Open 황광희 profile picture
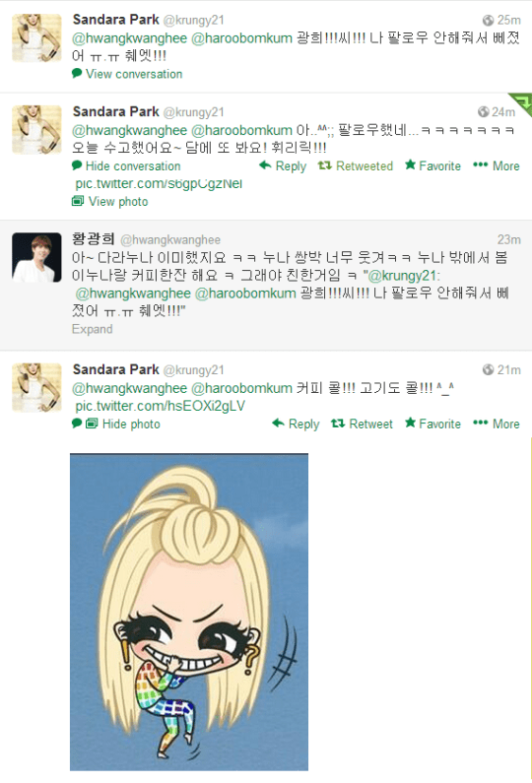 click(x=37, y=257)
